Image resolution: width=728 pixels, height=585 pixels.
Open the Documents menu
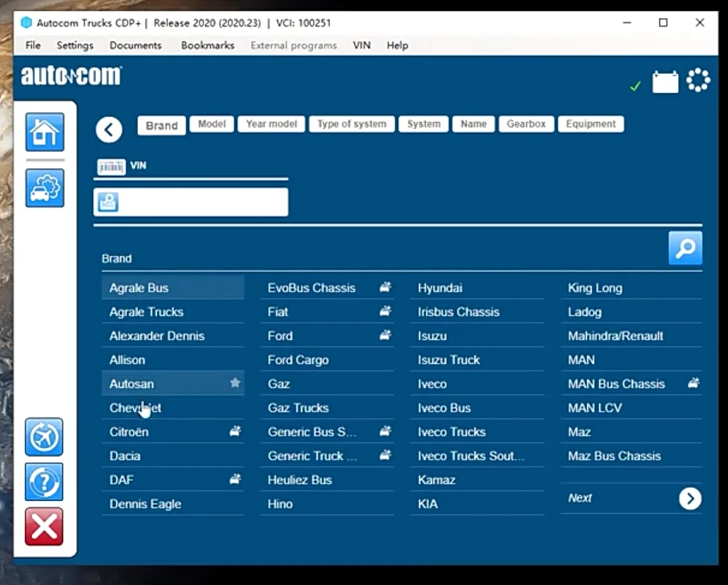coord(135,46)
